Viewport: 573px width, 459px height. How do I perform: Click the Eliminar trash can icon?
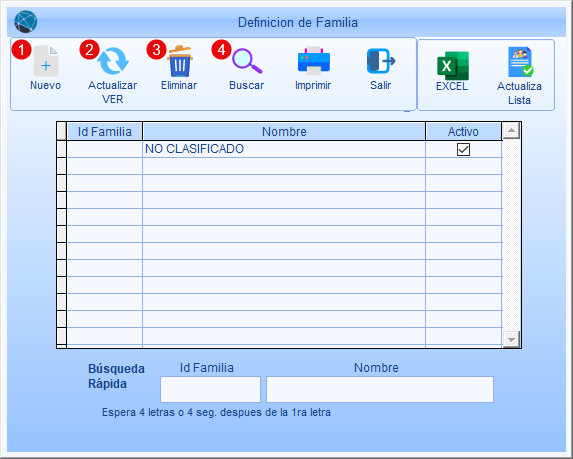point(180,61)
